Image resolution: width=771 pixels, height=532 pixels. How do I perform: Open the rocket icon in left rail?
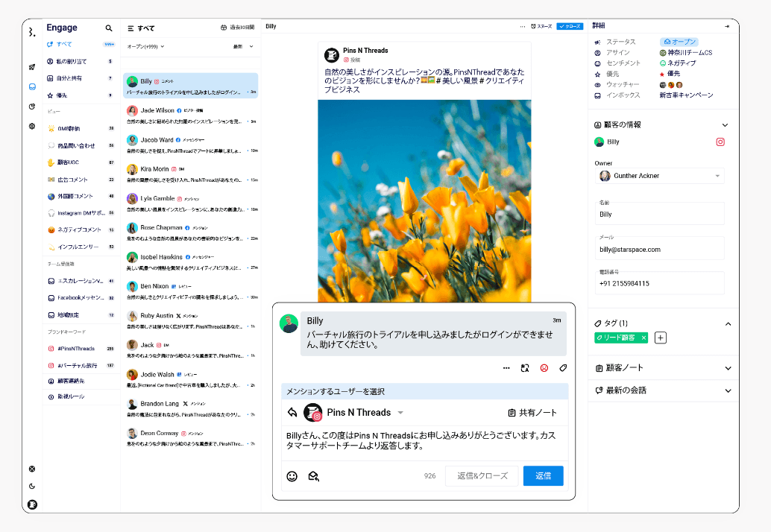[32, 67]
